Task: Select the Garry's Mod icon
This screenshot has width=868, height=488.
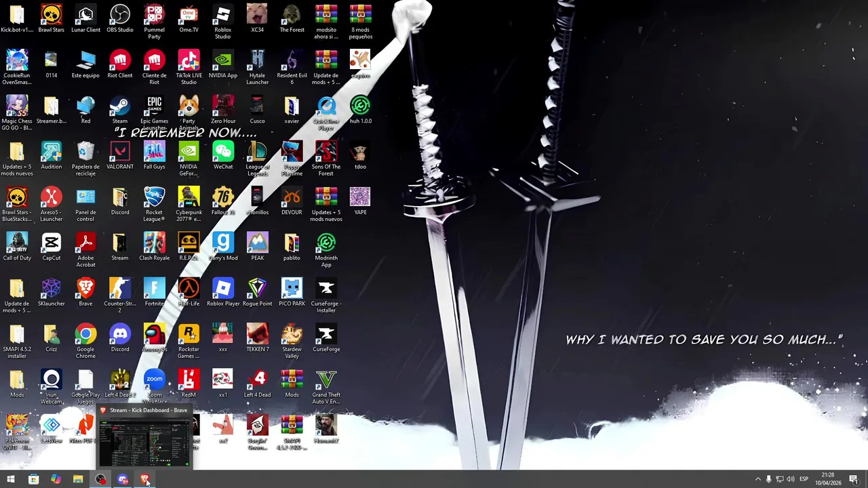Action: click(x=223, y=247)
